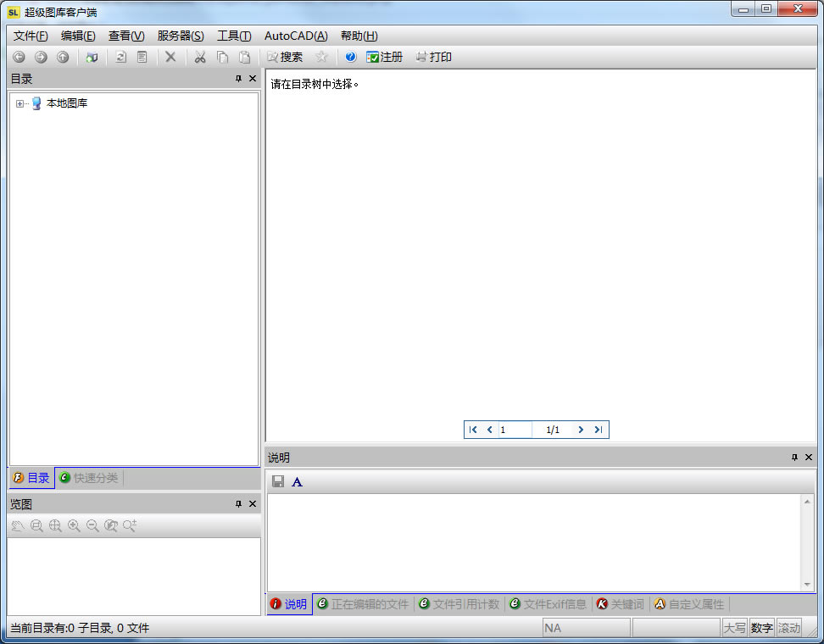Click the 说明 text area
The width and height of the screenshot is (824, 644).
click(534, 542)
